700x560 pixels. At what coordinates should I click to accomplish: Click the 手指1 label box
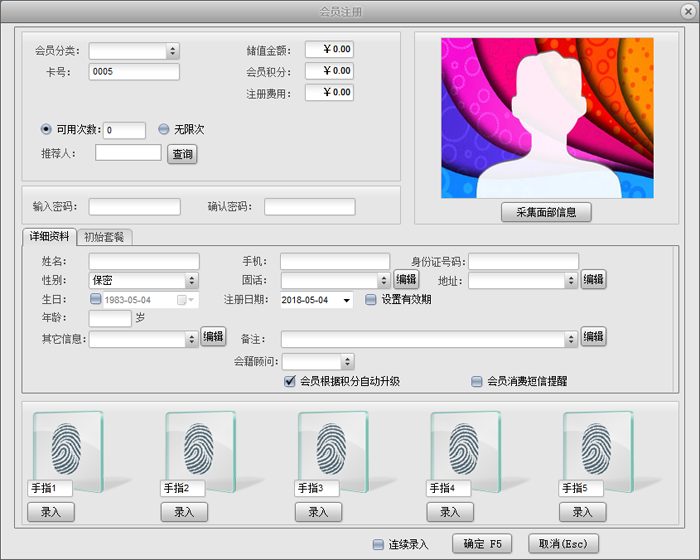coord(50,488)
